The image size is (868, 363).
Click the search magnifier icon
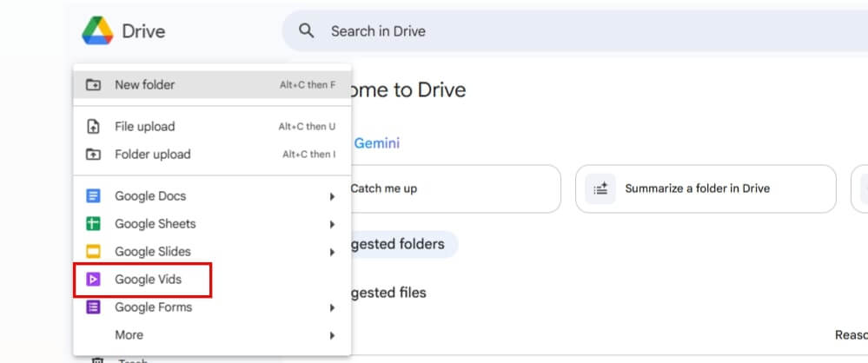306,30
